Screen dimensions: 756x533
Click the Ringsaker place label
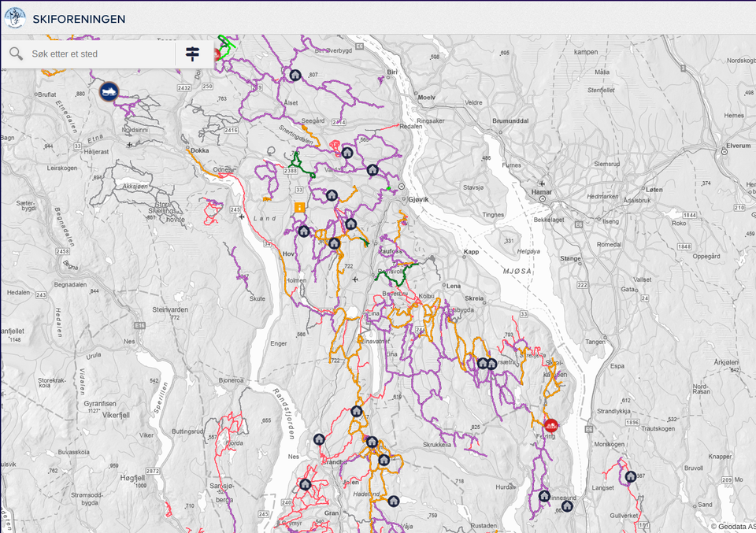coord(431,121)
